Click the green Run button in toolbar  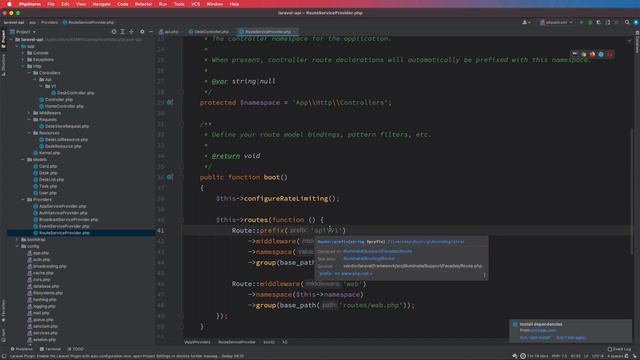(x=581, y=22)
